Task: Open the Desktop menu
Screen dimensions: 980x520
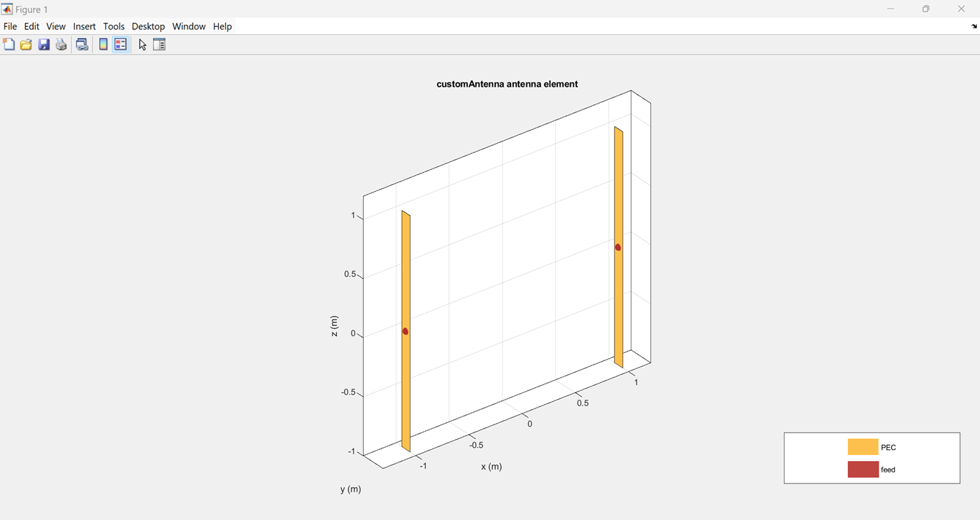Action: (149, 26)
